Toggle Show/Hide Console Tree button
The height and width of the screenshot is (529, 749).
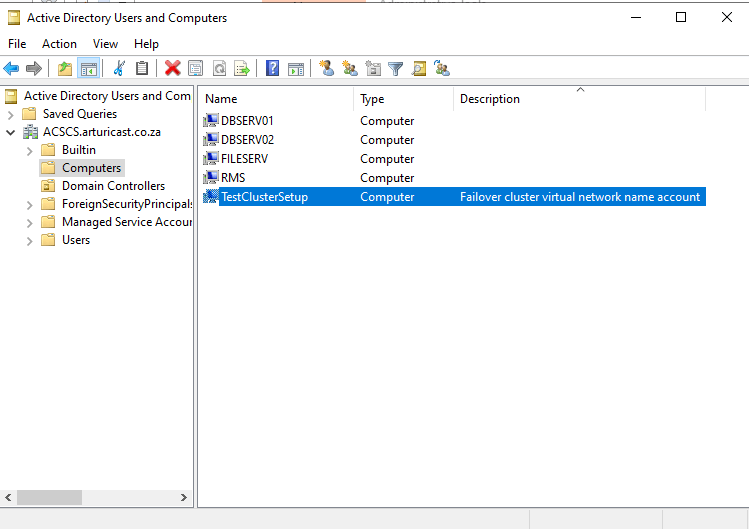[x=88, y=68]
